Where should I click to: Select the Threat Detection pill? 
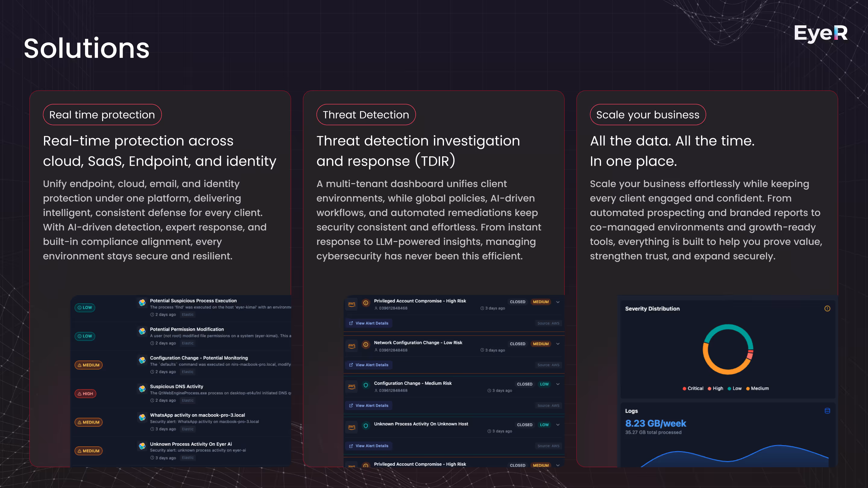366,114
